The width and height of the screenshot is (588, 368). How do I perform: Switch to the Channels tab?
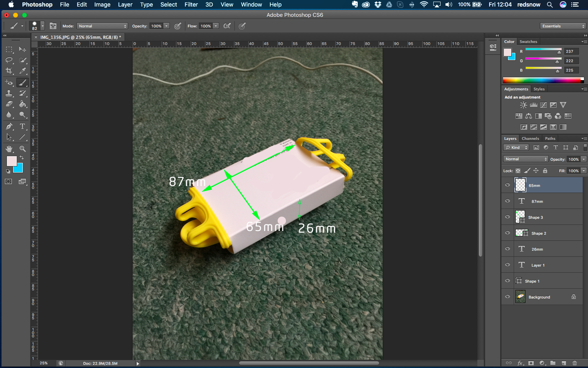click(530, 139)
